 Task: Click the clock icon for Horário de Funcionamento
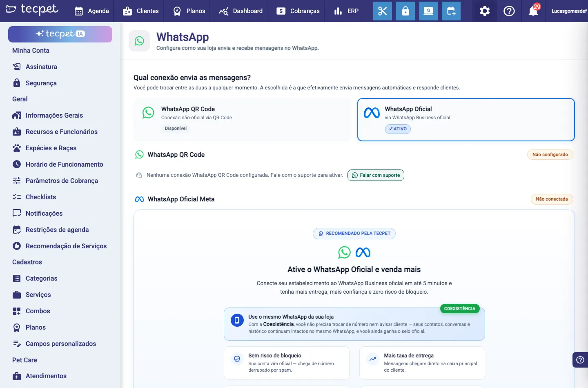pyautogui.click(x=17, y=164)
